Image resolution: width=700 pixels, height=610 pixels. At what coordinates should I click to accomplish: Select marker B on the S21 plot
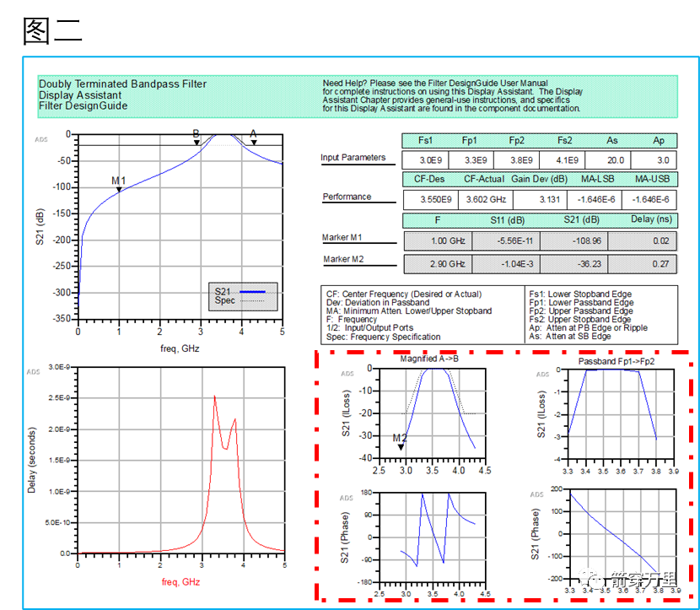(197, 143)
